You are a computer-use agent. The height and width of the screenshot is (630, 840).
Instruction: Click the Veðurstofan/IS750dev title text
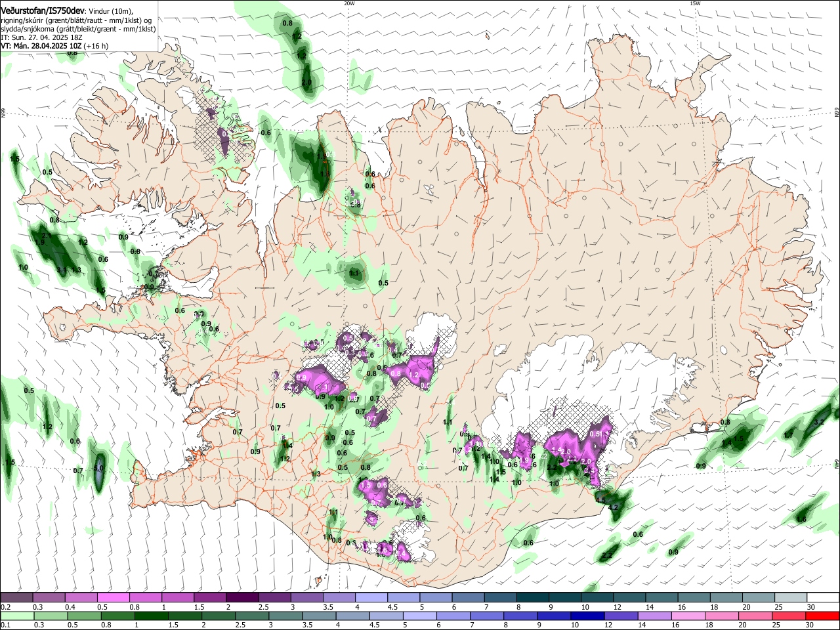[x=43, y=10]
